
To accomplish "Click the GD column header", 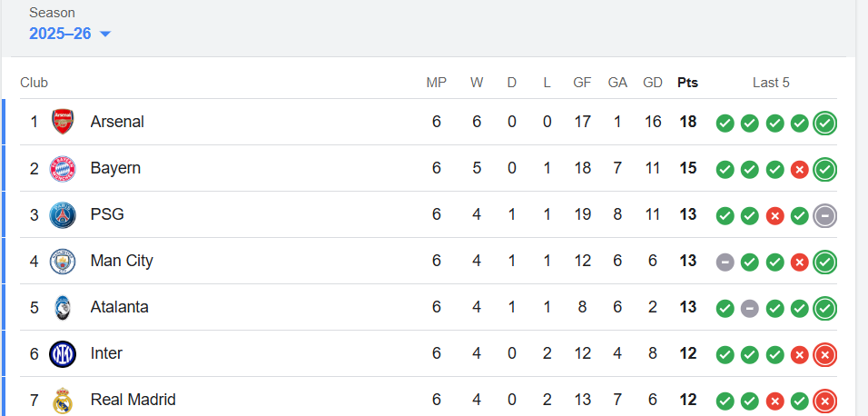I will [652, 83].
